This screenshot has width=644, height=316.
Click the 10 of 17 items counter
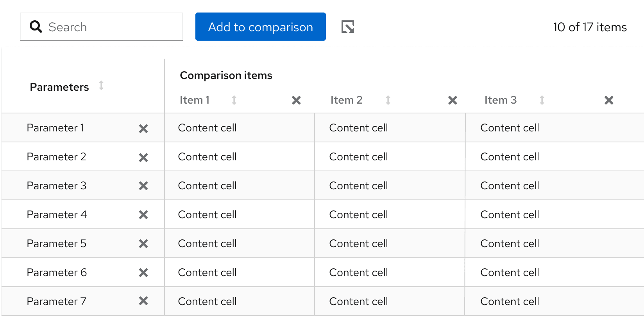pos(590,27)
